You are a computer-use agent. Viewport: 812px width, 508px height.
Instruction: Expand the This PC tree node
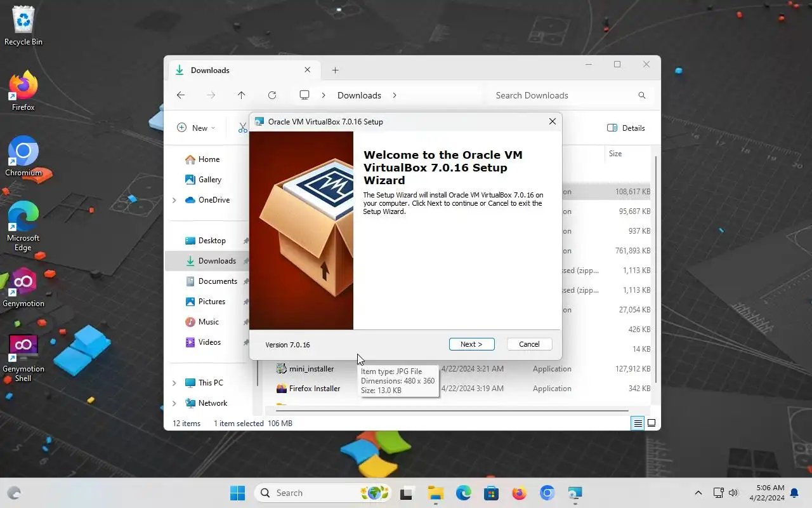[x=174, y=383]
